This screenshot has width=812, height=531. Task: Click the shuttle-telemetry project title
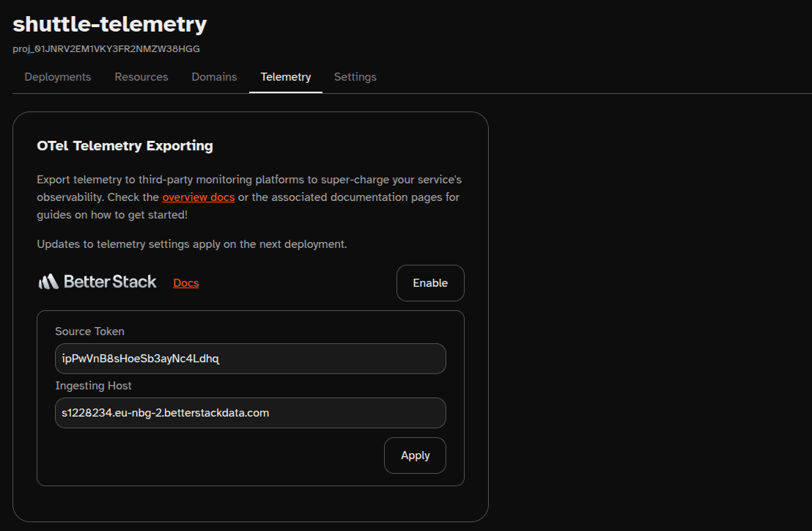pos(110,24)
